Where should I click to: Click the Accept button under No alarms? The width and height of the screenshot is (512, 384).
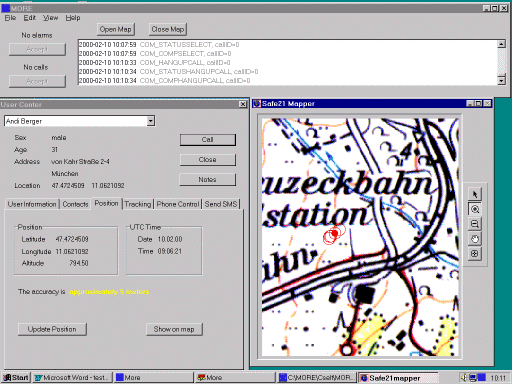37,49
